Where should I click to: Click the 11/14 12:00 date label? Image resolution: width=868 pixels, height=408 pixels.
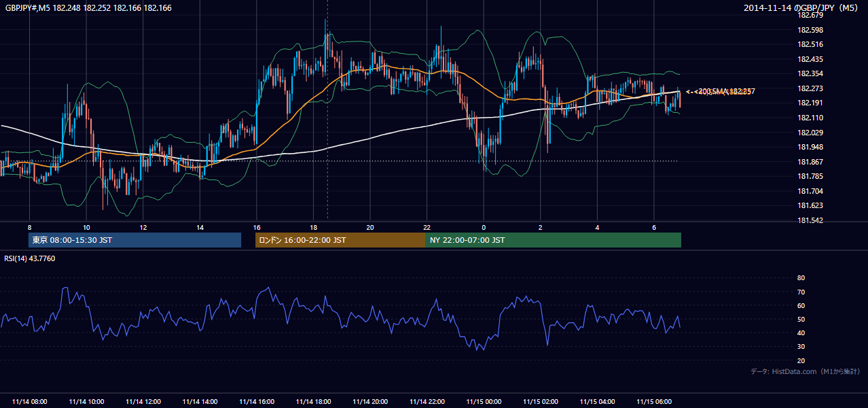coord(143,402)
